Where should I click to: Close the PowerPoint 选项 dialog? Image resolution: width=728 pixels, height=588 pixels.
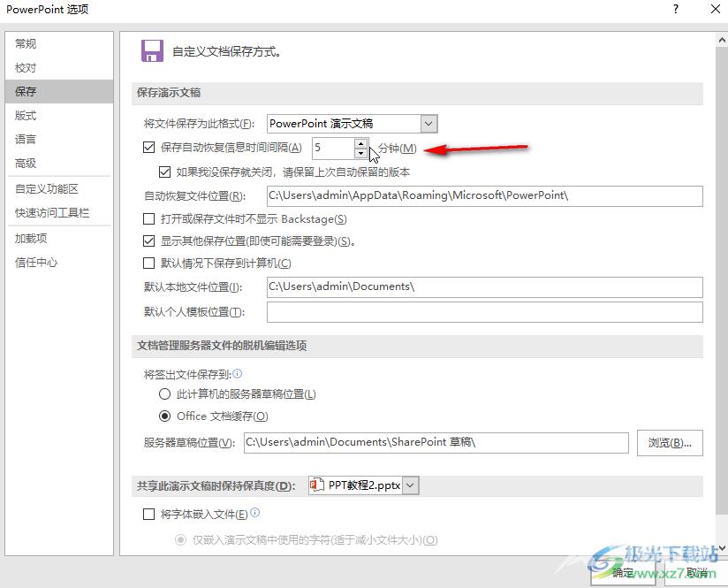tap(716, 9)
